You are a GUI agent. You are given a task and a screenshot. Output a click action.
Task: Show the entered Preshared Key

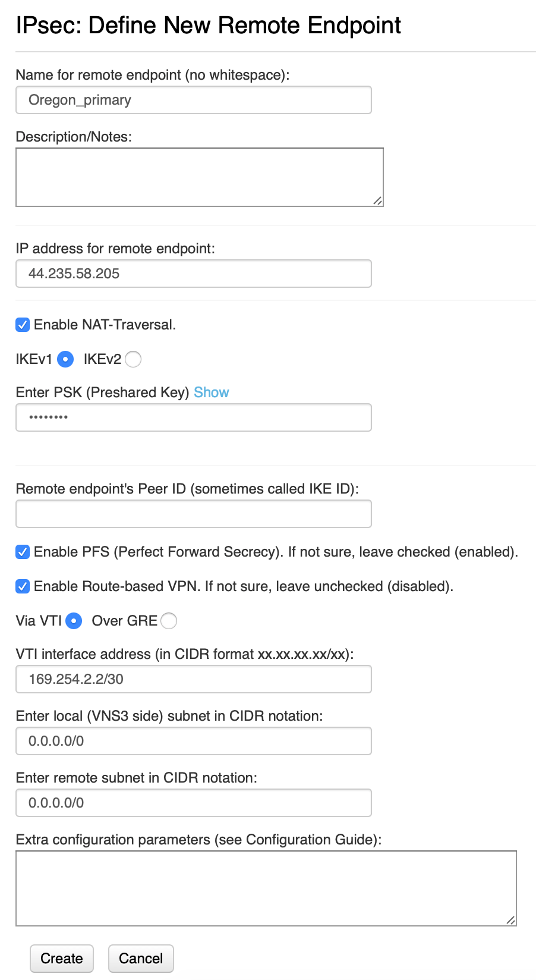(x=211, y=392)
